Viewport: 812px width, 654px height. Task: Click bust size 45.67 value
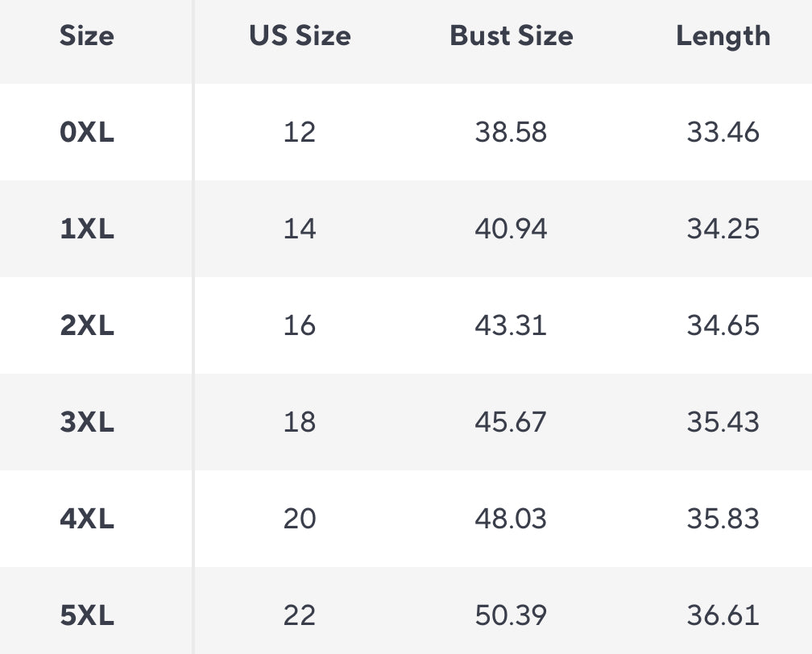[511, 422]
